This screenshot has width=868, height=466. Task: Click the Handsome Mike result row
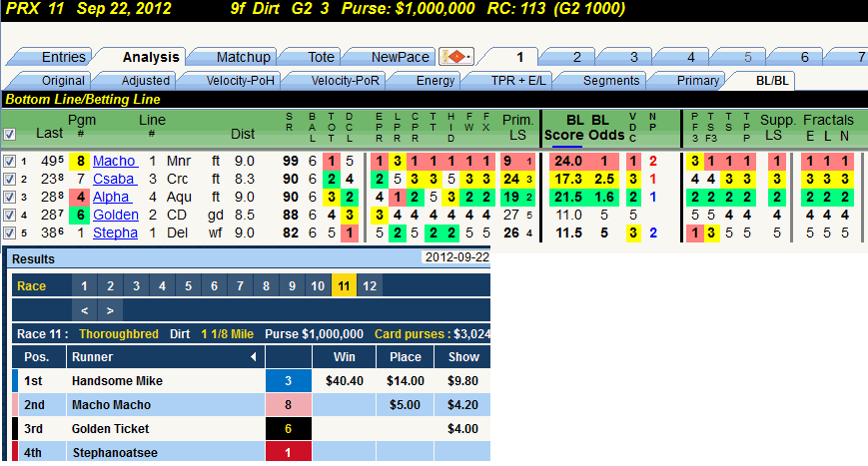click(x=252, y=381)
